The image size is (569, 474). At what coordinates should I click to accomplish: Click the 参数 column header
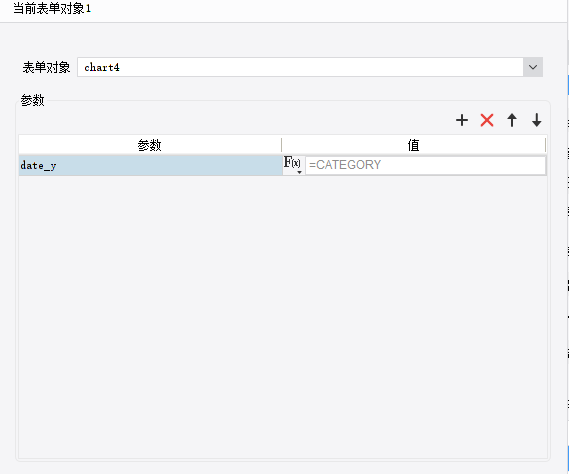click(150, 145)
